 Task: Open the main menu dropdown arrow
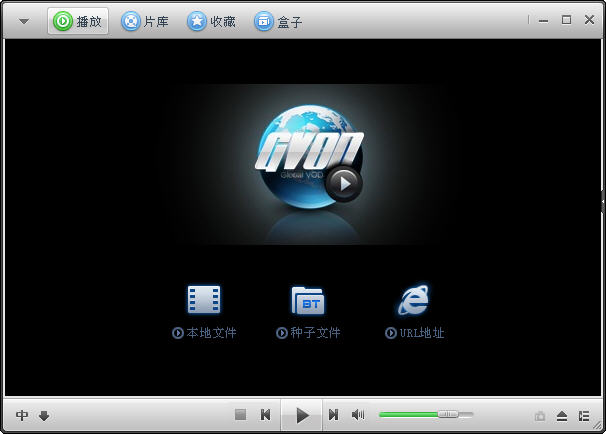point(24,21)
